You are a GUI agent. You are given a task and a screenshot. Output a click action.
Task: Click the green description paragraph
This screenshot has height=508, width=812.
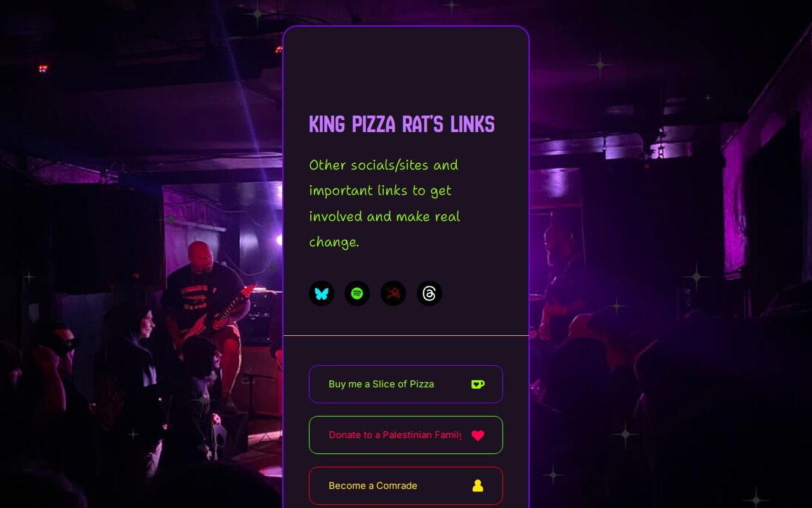384,203
